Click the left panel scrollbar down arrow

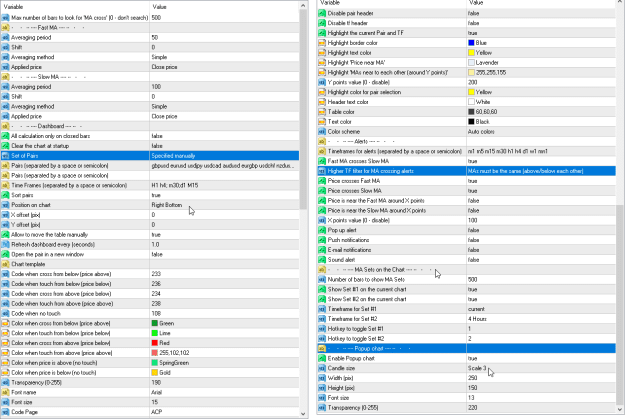tap(303, 414)
